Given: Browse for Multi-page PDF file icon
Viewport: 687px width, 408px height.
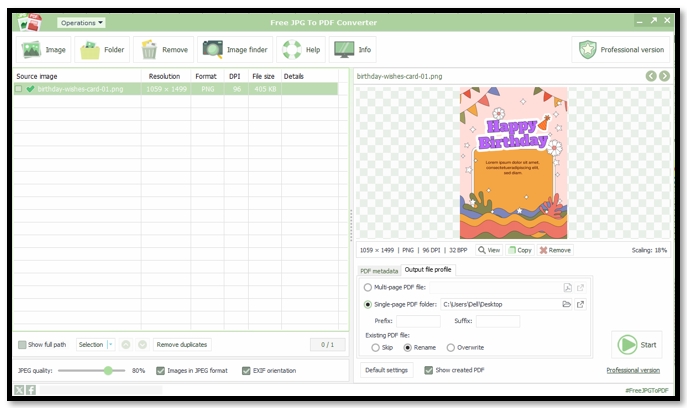Looking at the screenshot, I should coord(567,287).
